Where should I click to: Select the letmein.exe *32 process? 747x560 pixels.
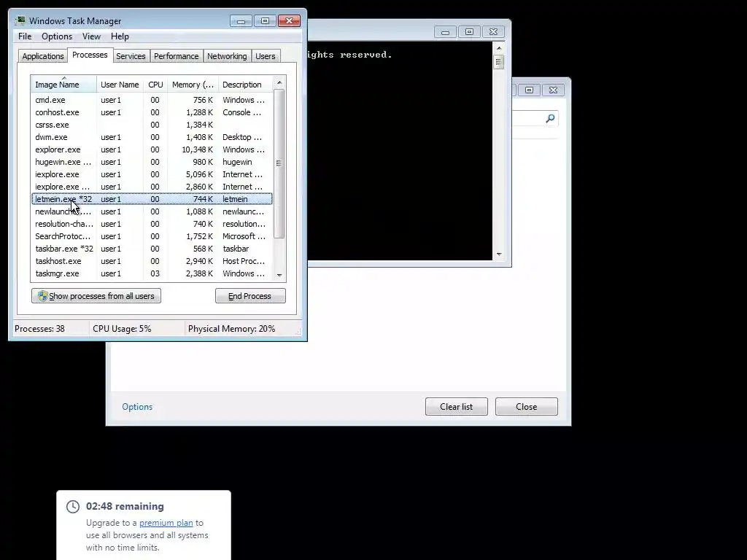(x=152, y=199)
